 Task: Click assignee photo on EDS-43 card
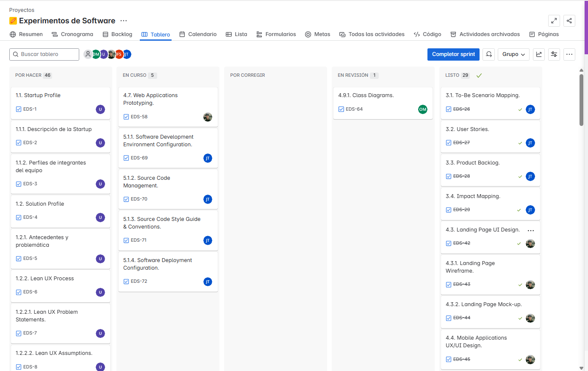530,285
